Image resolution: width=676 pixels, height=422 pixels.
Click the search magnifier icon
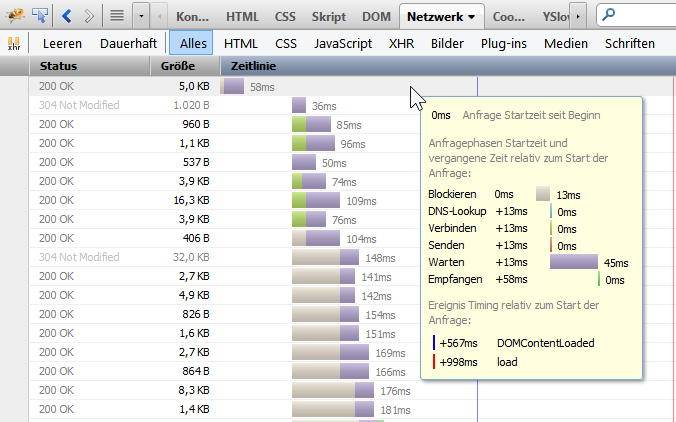click(608, 15)
